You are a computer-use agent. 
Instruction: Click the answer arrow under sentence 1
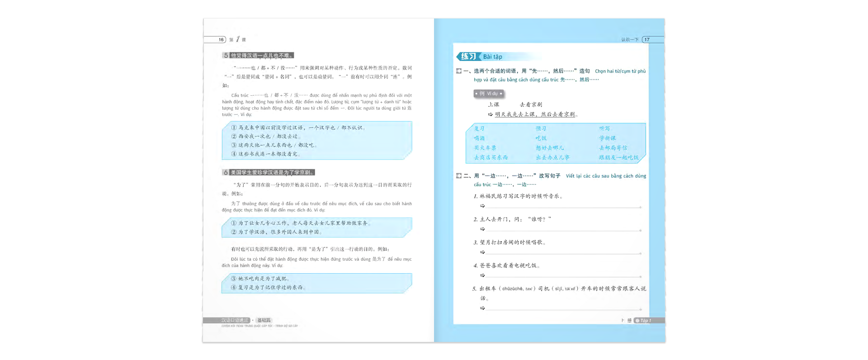482,206
